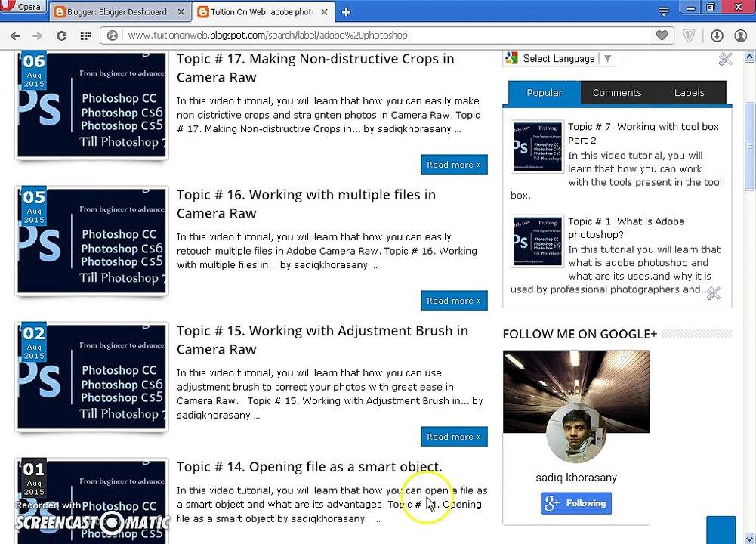Screen dimensions: 756x544
Task: Click the wrench edit icon beside Select Language
Action: pos(725,59)
